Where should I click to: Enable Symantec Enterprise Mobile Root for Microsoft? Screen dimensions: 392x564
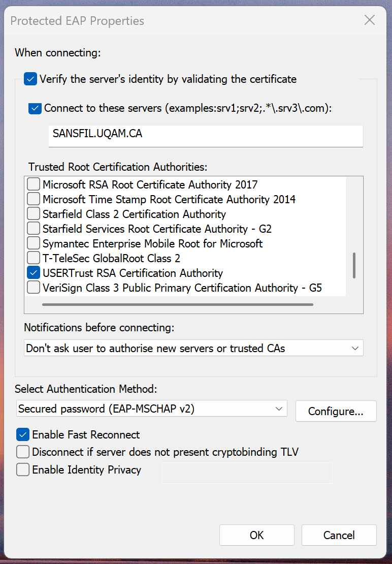(34, 243)
